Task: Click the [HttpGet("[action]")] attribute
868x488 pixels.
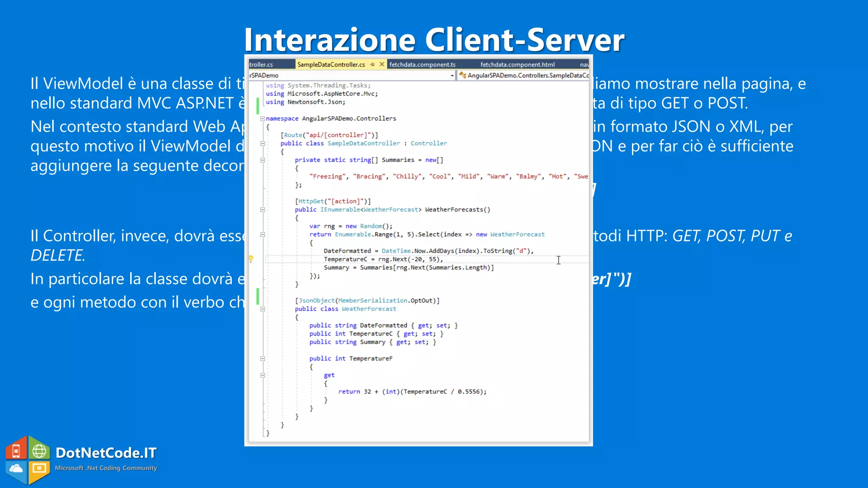Action: pyautogui.click(x=333, y=201)
